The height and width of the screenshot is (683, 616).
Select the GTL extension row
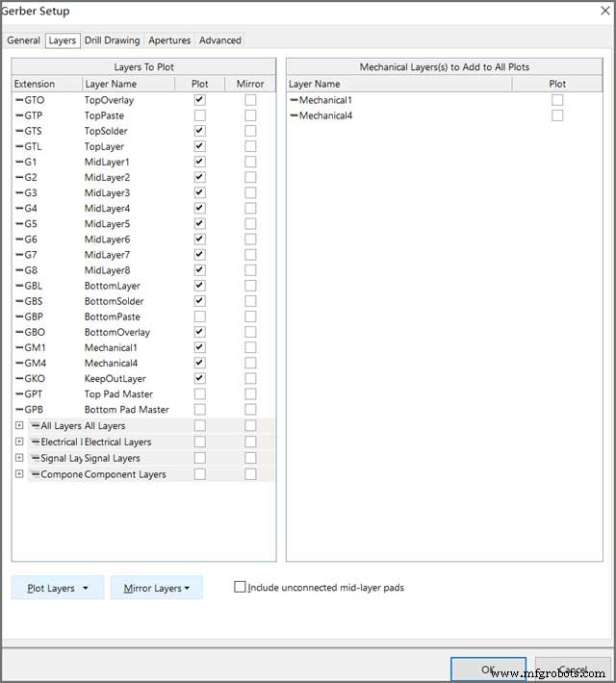(33, 146)
